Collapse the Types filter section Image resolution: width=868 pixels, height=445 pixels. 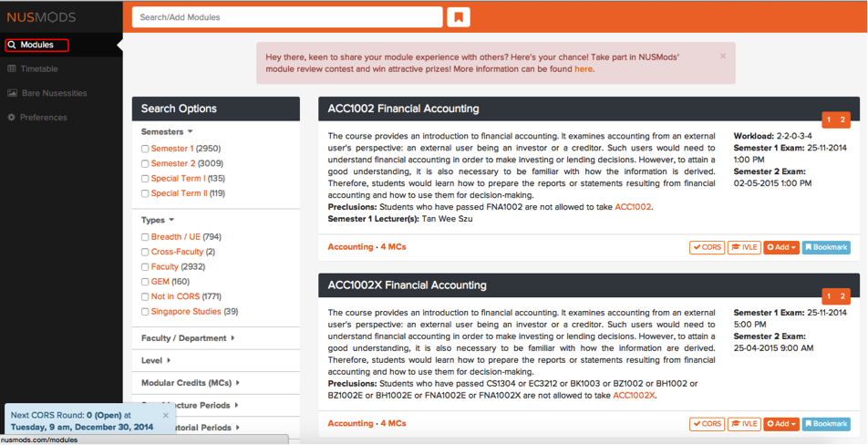coord(157,220)
